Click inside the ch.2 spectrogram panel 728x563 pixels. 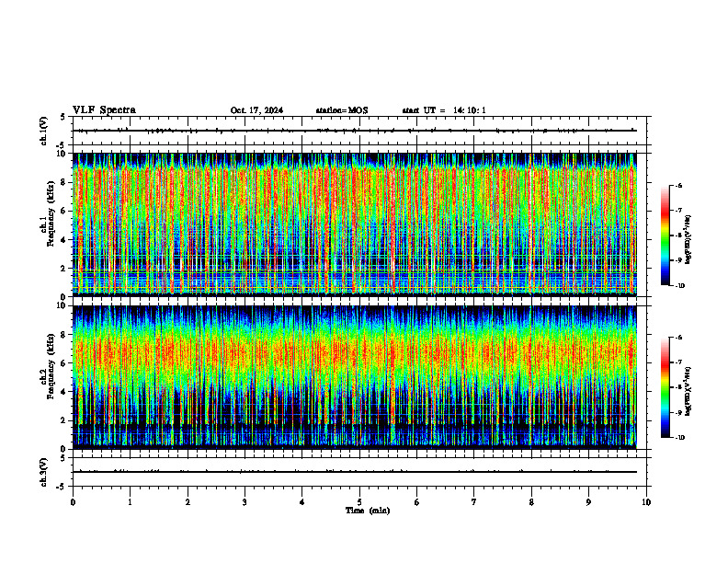tap(355, 377)
